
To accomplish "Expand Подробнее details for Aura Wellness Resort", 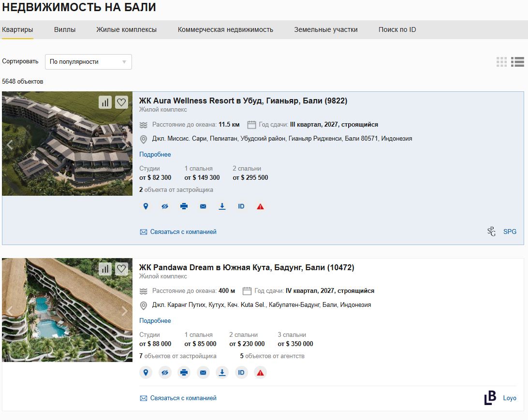I will (x=155, y=155).
